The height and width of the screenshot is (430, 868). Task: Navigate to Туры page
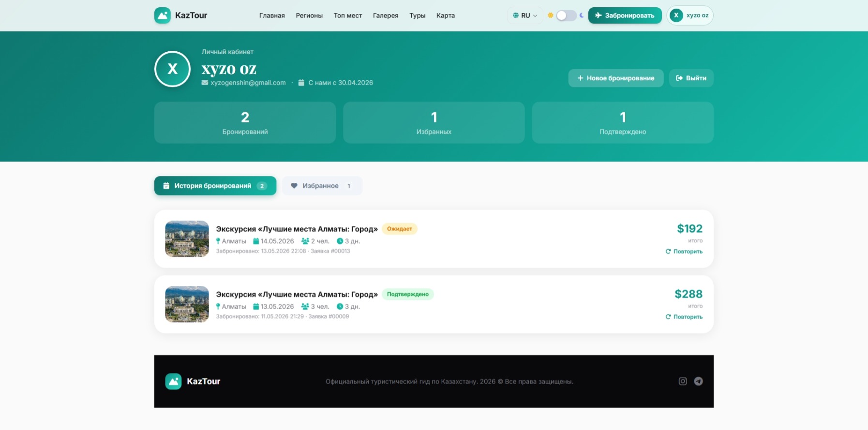pos(418,15)
